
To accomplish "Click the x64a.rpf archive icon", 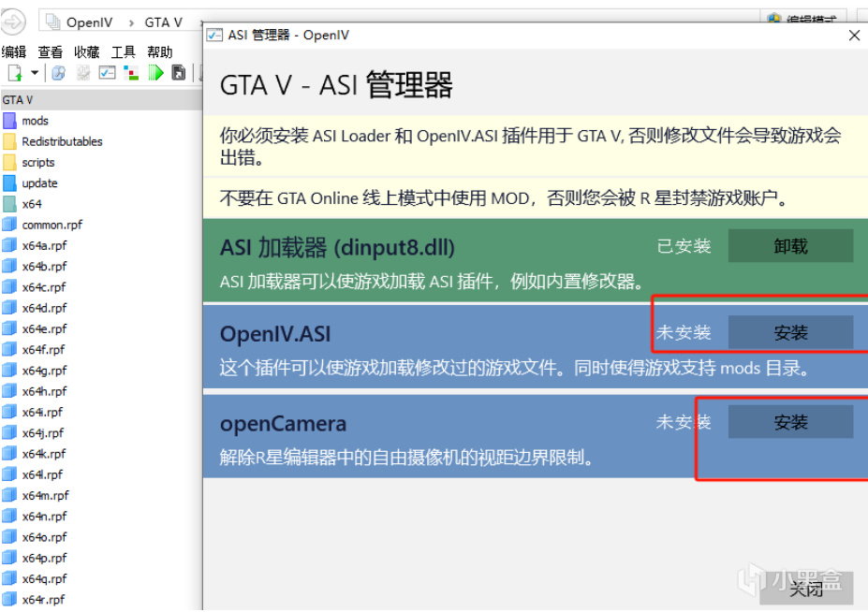I will tap(9, 245).
